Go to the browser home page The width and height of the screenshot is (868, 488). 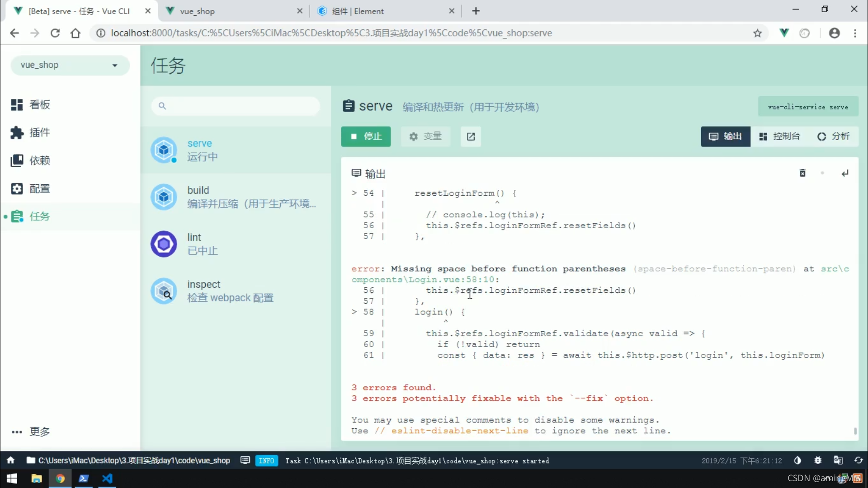click(x=75, y=33)
